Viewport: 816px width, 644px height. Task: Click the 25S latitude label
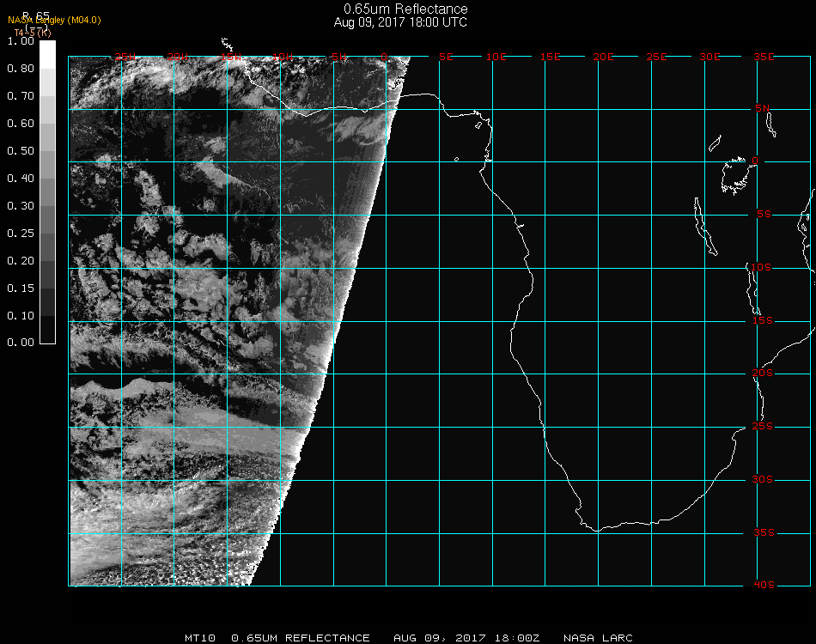coord(763,427)
